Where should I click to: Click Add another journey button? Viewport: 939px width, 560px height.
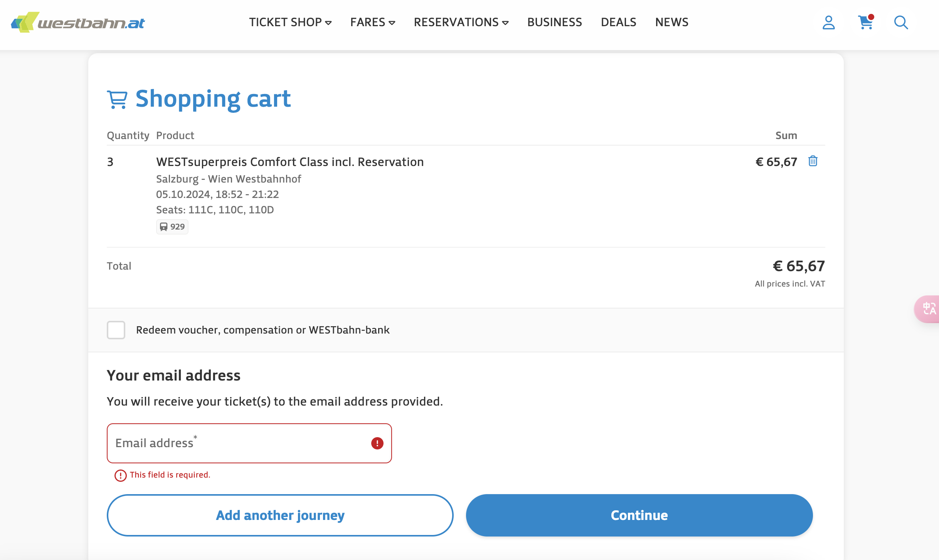(x=280, y=515)
